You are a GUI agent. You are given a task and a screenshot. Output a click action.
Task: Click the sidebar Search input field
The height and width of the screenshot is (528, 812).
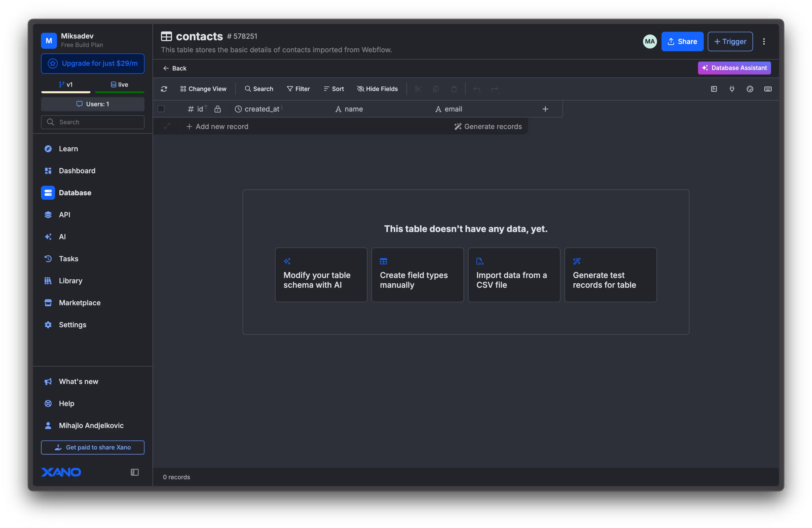coord(93,122)
